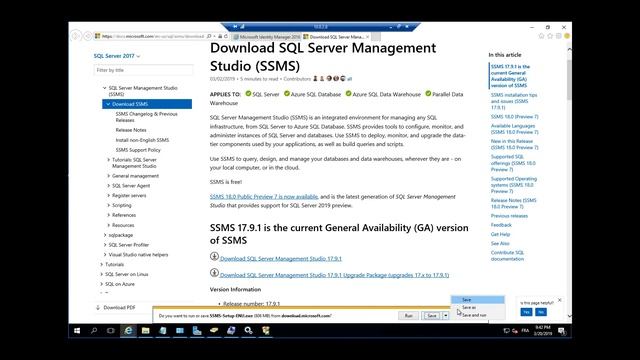
Task: Expand General management tree node
Action: 109,176
